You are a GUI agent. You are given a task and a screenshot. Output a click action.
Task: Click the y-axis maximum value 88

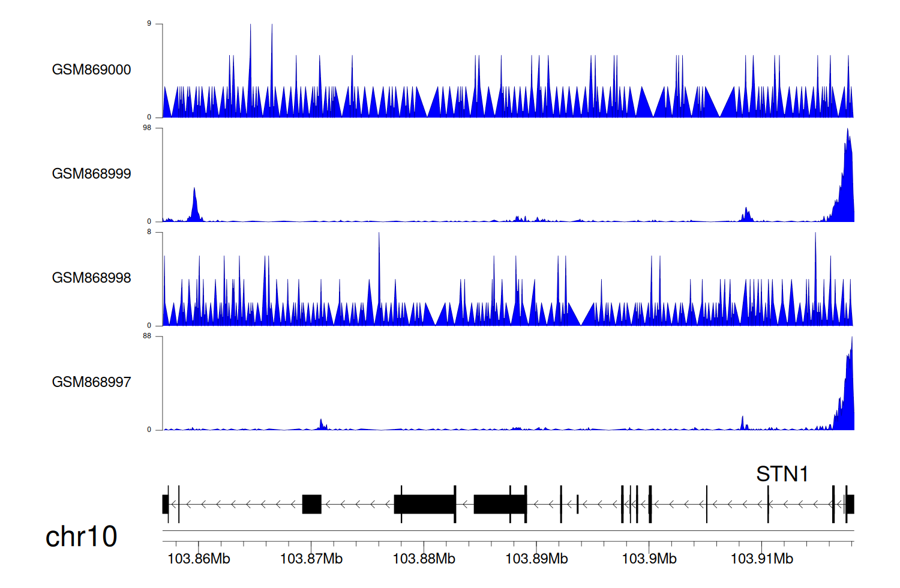point(147,336)
